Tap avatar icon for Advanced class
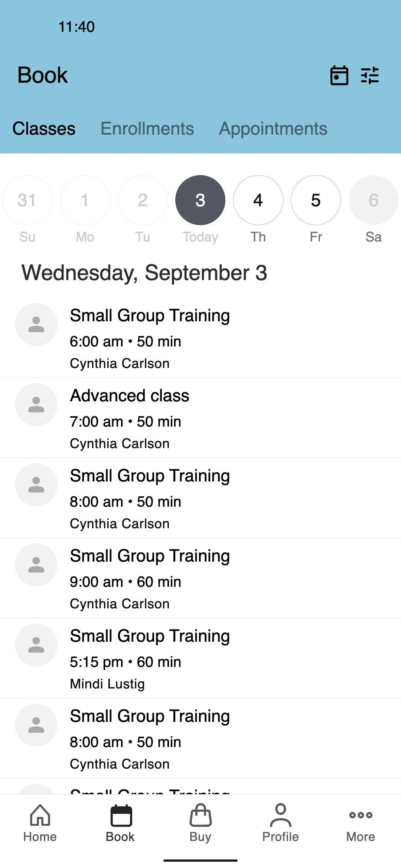The width and height of the screenshot is (401, 868). point(36,404)
